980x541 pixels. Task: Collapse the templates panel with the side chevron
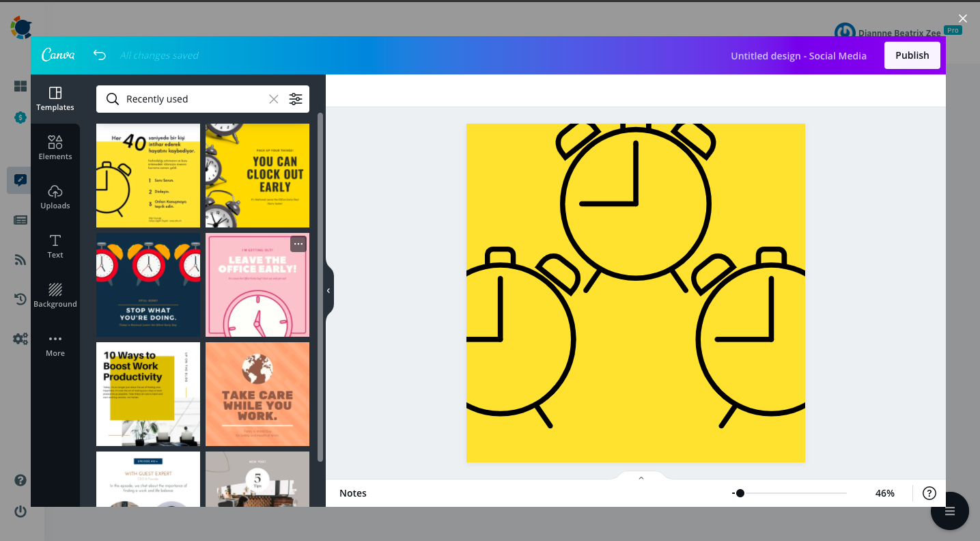pos(328,290)
